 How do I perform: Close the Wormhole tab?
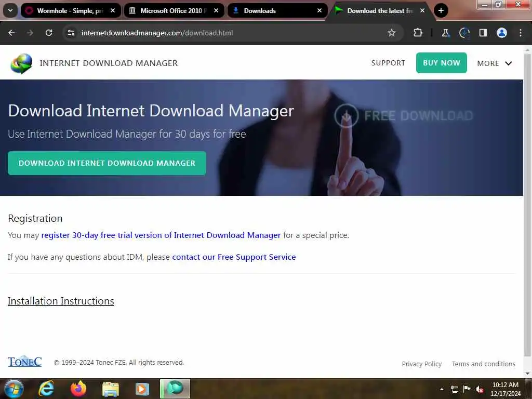coord(113,10)
